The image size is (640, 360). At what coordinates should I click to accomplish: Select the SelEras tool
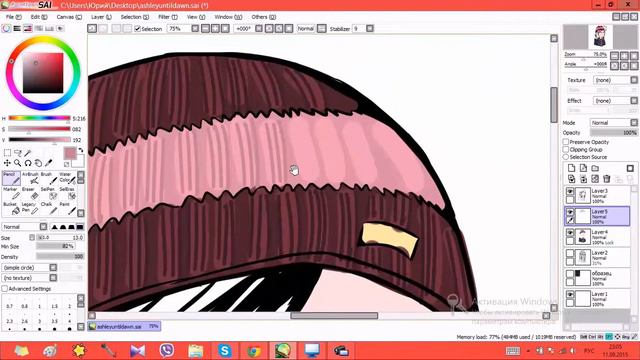[67, 193]
